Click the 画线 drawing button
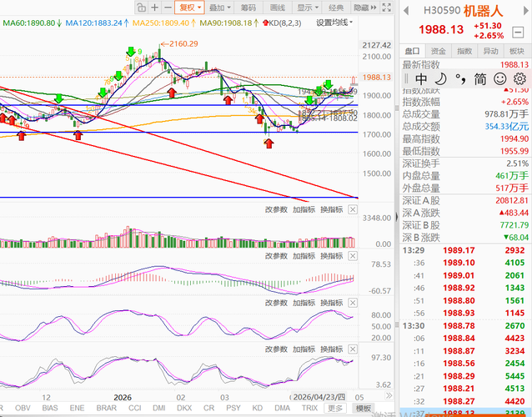The width and height of the screenshot is (532, 417). coord(277,8)
